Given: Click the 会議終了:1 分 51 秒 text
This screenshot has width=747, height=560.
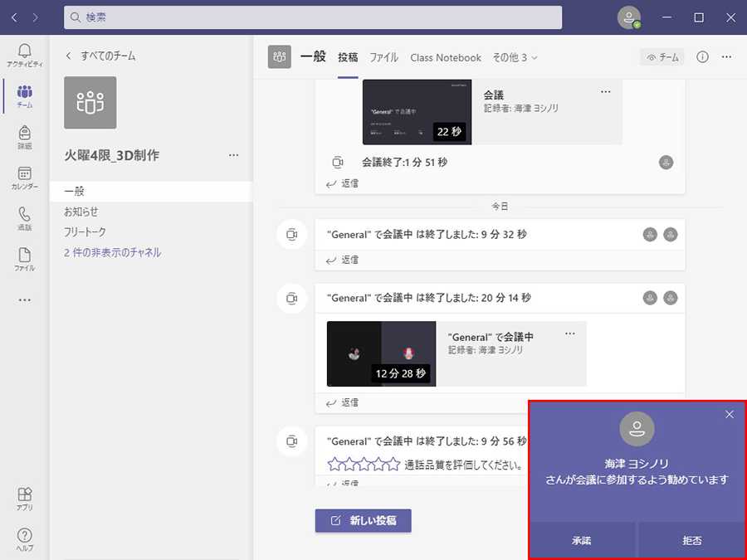Looking at the screenshot, I should coord(404,163).
